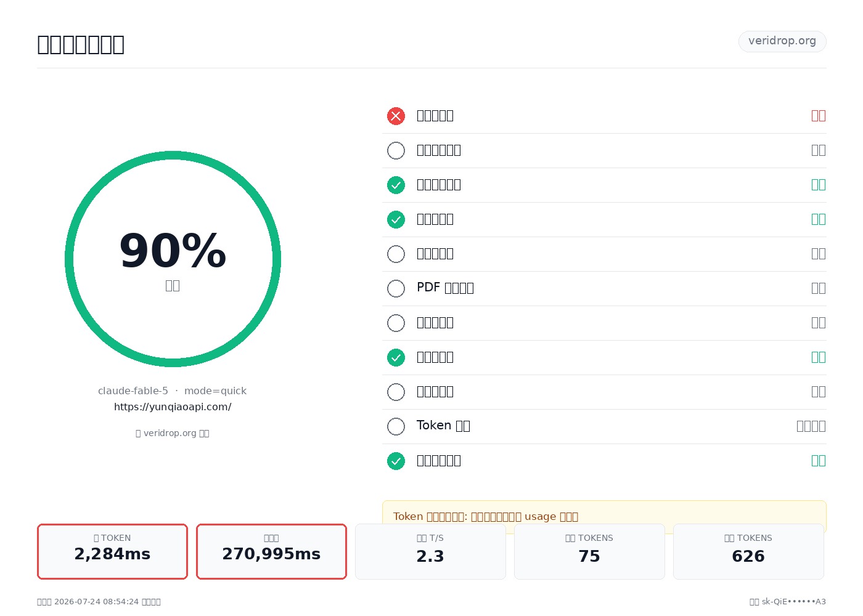Click the empty circle directly below the red X
The image size is (863, 616).
[396, 150]
